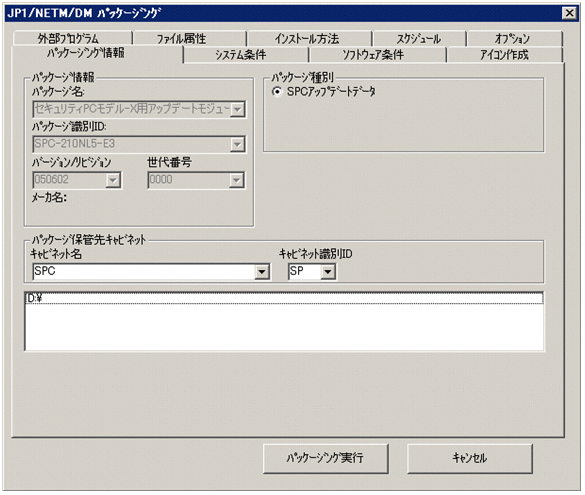
Task: Close the JP1/NETM/DM packaging dialog
Action: pyautogui.click(x=569, y=13)
